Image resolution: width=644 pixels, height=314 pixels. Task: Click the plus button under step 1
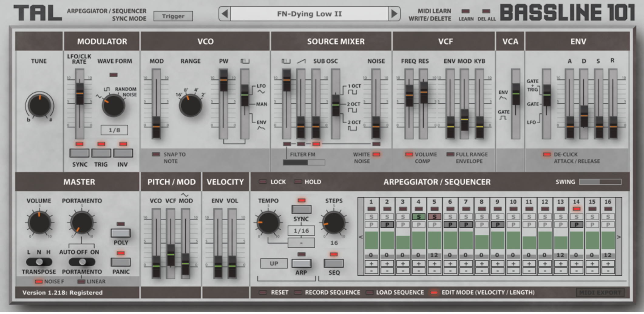pos(371,264)
